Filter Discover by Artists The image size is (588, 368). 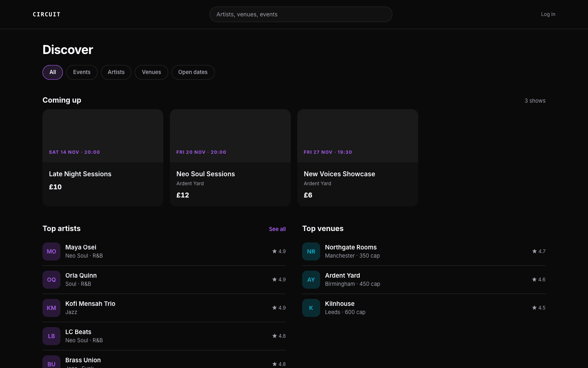pos(116,72)
